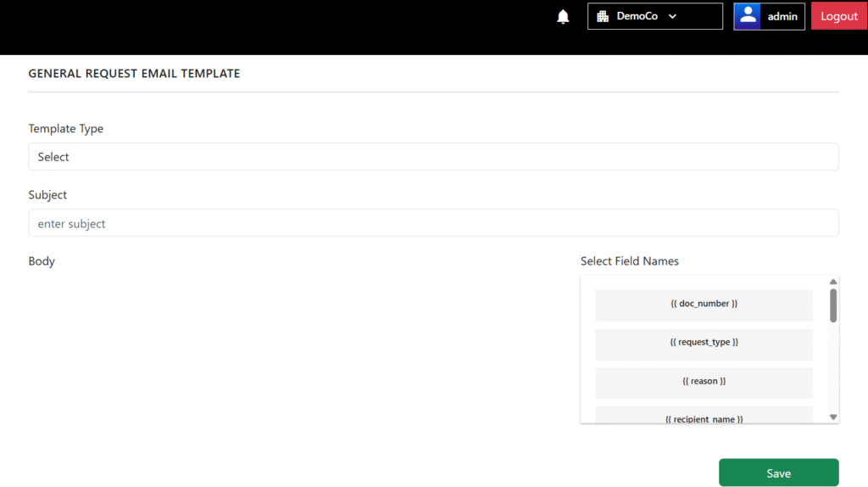Image resolution: width=868 pixels, height=487 pixels.
Task: Expand the DemoCo company dropdown chevron
Action: (672, 16)
